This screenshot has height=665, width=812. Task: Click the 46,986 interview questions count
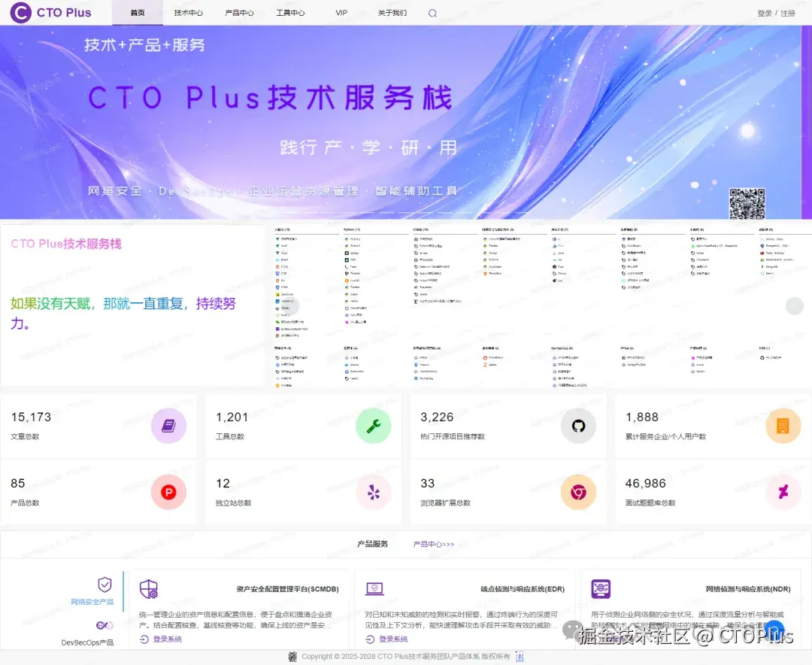[x=646, y=483]
